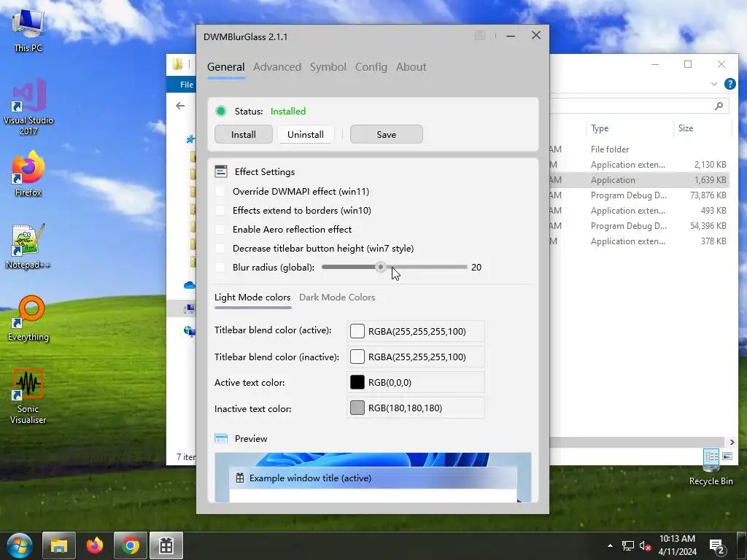Select DWMBlurGlass taskbar button

pyautogui.click(x=166, y=545)
